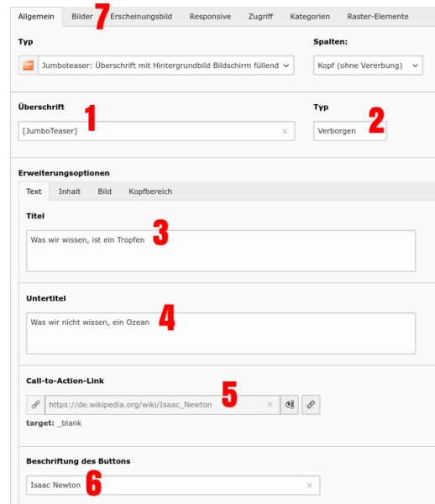
Task: Clear the Überschrift field with the x icon
Action: [285, 131]
